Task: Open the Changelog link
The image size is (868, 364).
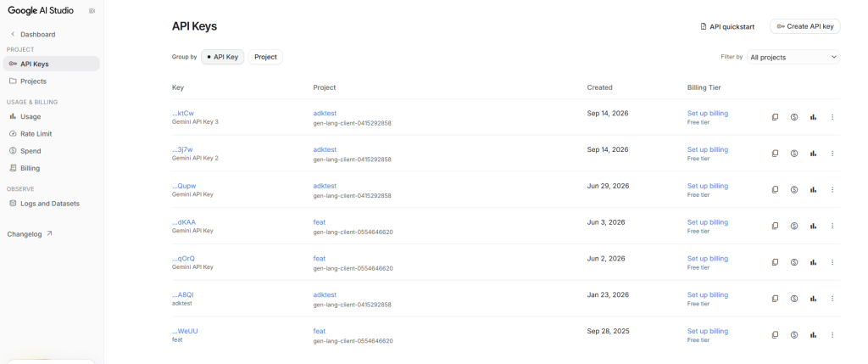Action: tap(30, 234)
